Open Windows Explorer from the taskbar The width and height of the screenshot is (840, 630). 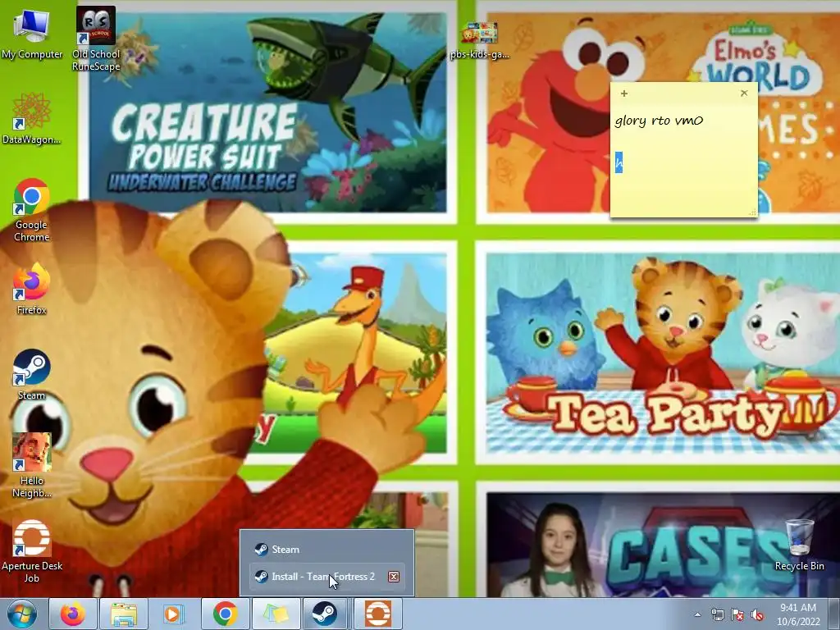tap(124, 614)
